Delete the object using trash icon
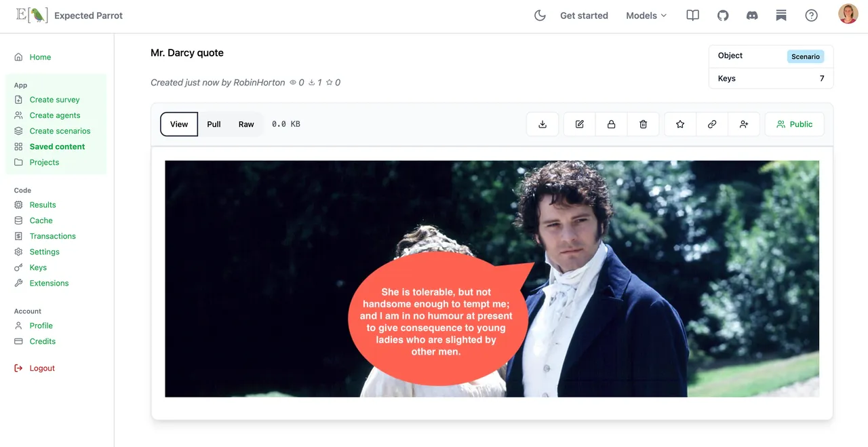This screenshot has width=868, height=447. coord(643,124)
